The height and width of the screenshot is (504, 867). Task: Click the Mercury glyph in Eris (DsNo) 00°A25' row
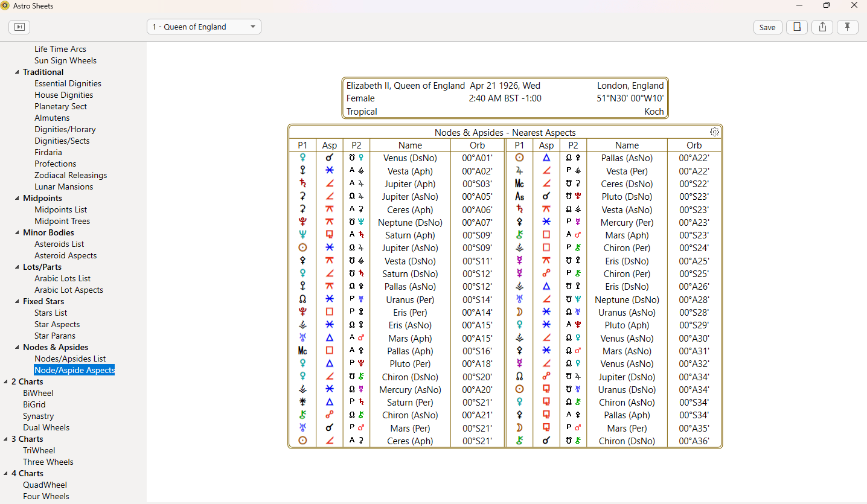click(519, 261)
